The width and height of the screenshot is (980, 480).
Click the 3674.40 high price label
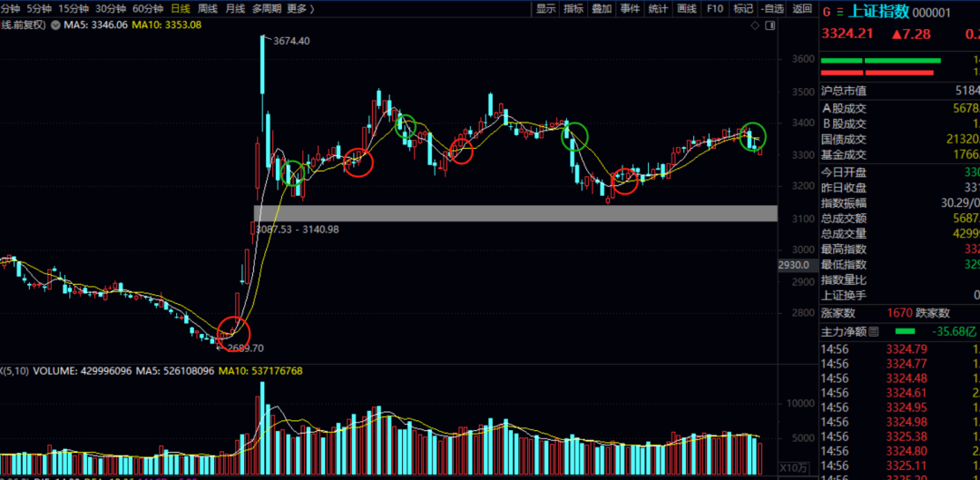coord(291,41)
